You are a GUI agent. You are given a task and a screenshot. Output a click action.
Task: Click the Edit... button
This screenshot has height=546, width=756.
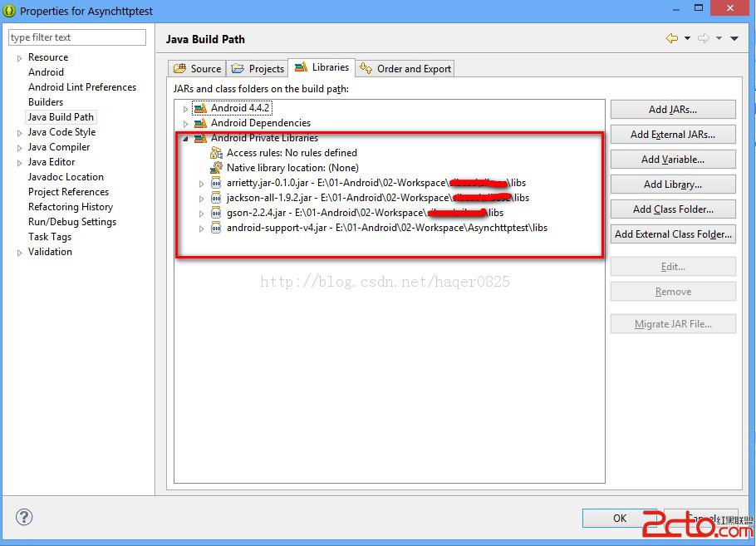(673, 267)
